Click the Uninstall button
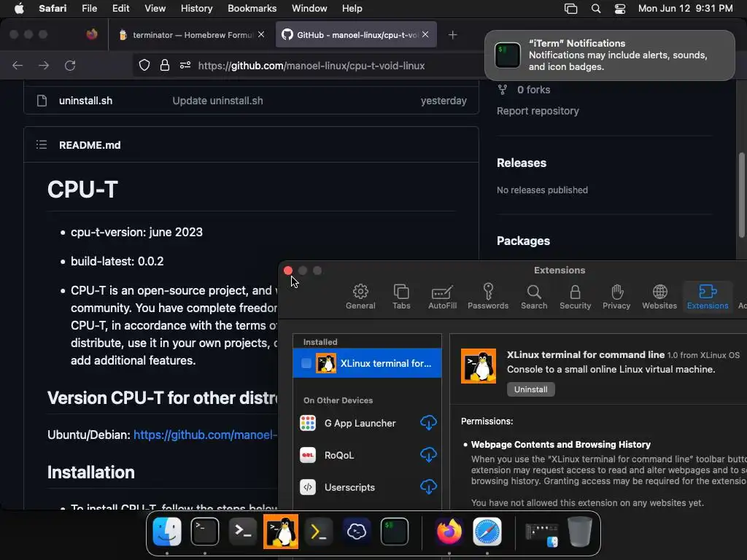 click(x=531, y=389)
